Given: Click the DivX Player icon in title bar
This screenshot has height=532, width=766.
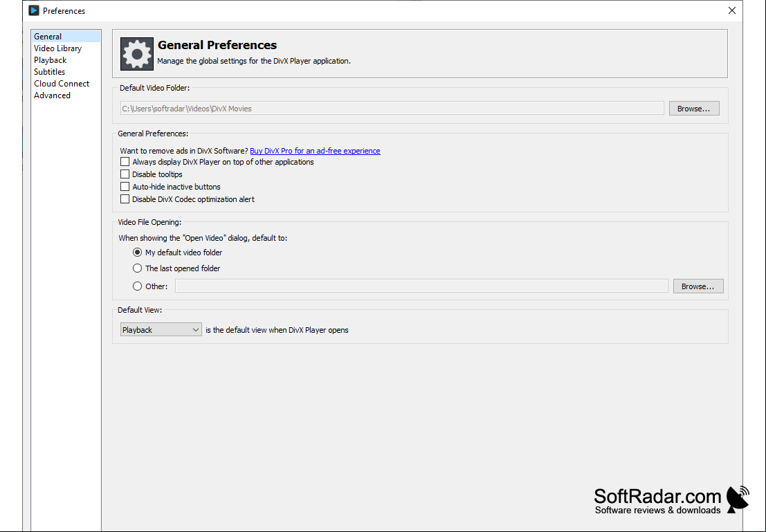Looking at the screenshot, I should click(34, 10).
